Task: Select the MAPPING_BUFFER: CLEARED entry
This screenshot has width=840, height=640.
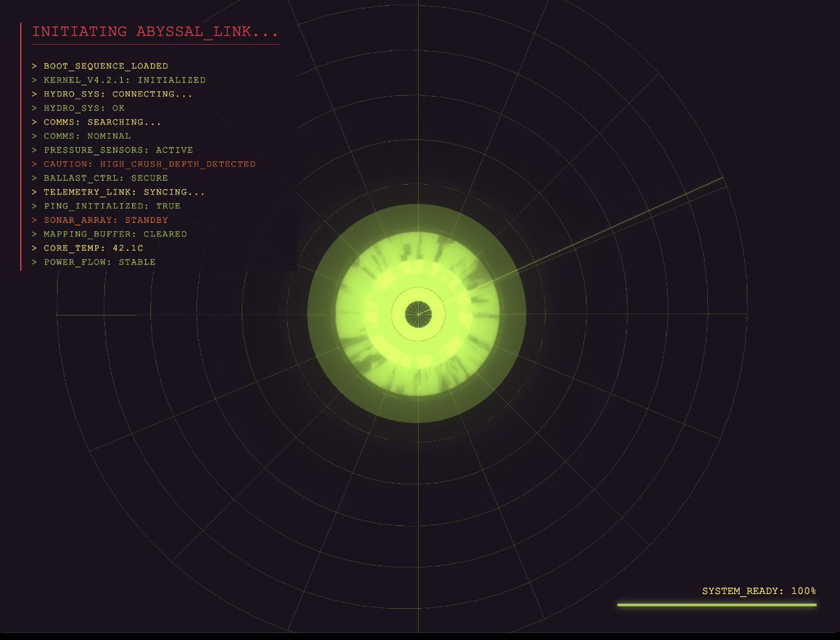Action: click(109, 234)
